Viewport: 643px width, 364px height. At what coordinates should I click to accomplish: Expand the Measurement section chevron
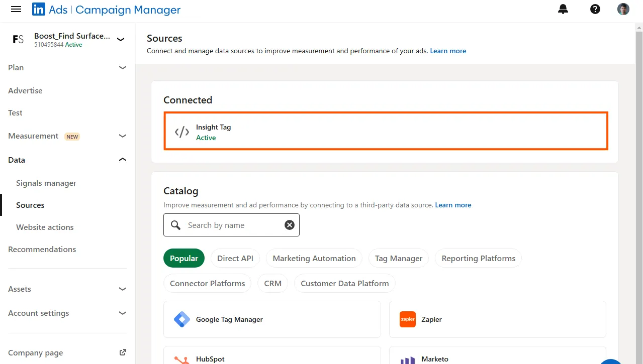pyautogui.click(x=122, y=136)
